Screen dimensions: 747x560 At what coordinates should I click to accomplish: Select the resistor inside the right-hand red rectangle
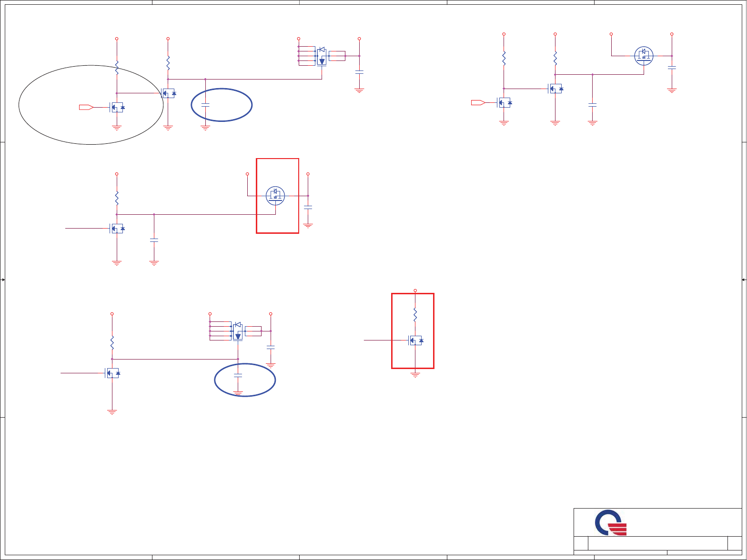pos(415,314)
